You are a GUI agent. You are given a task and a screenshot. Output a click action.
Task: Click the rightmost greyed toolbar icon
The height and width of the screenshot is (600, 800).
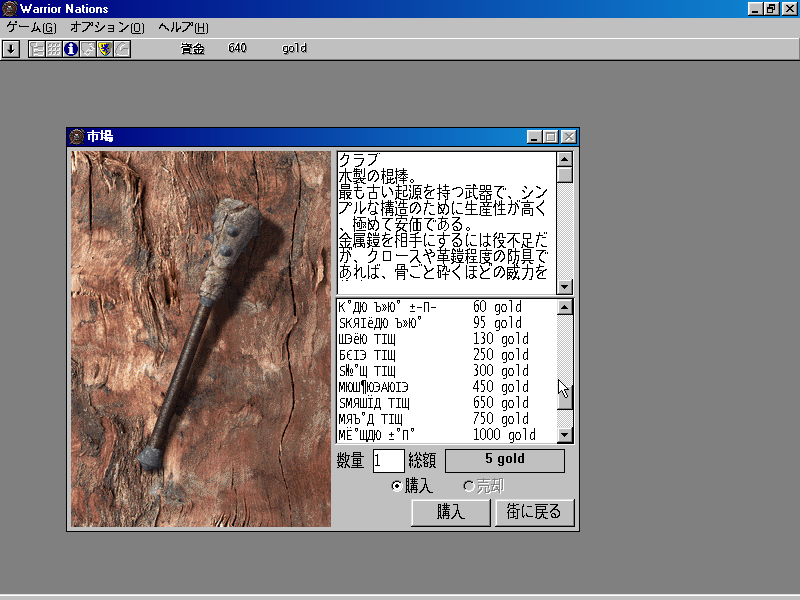pos(122,48)
